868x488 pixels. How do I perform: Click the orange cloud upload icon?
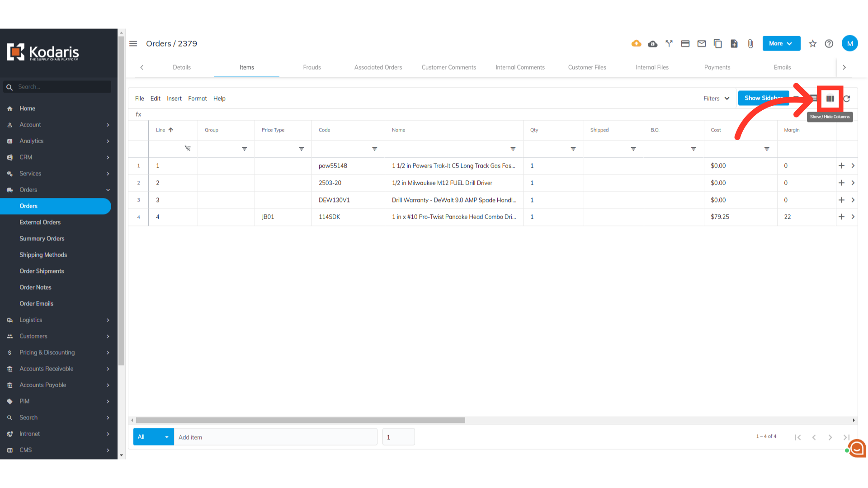pos(636,43)
